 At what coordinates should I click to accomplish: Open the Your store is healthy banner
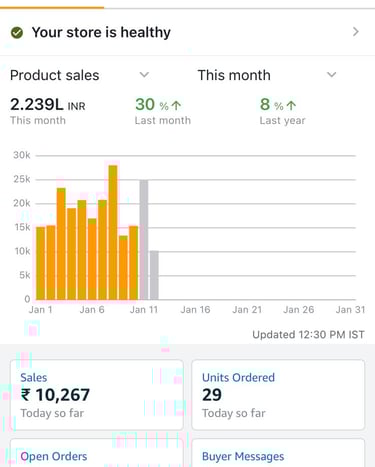click(x=187, y=32)
